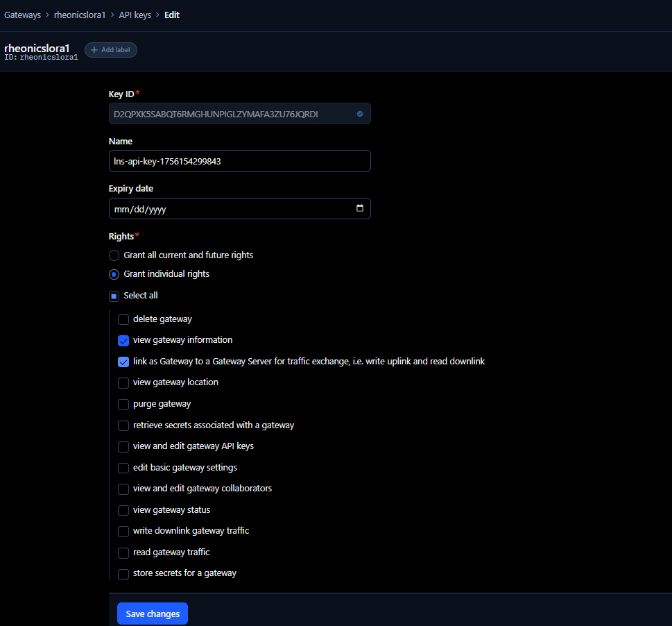Uncheck view gateway information

[x=123, y=341]
